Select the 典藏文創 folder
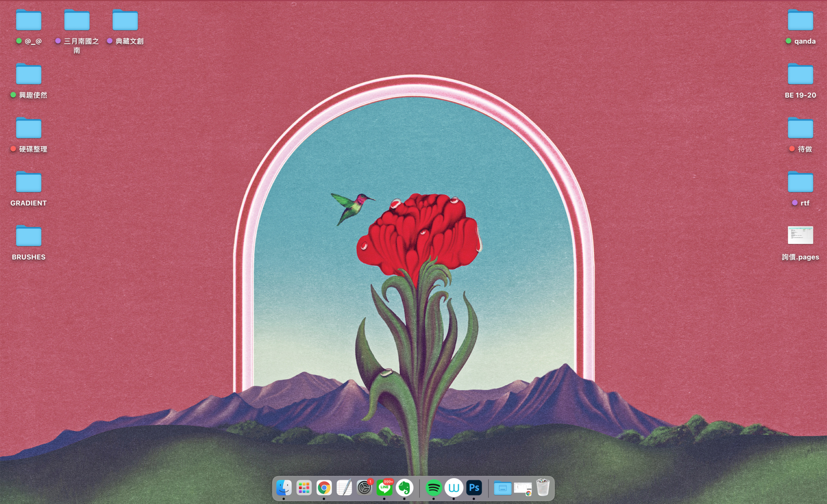This screenshot has height=504, width=827. pos(125,20)
